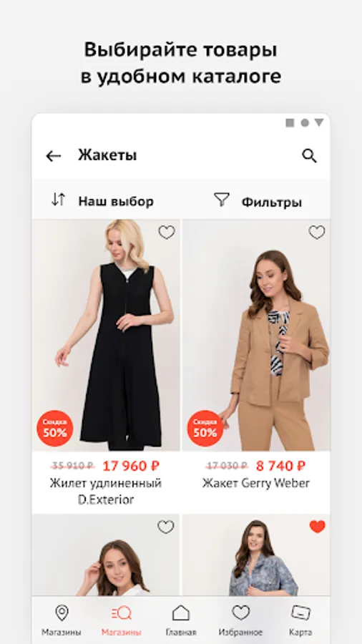Select the red catalog search tab
Image resolution: width=362 pixels, height=644 pixels.
(122, 620)
